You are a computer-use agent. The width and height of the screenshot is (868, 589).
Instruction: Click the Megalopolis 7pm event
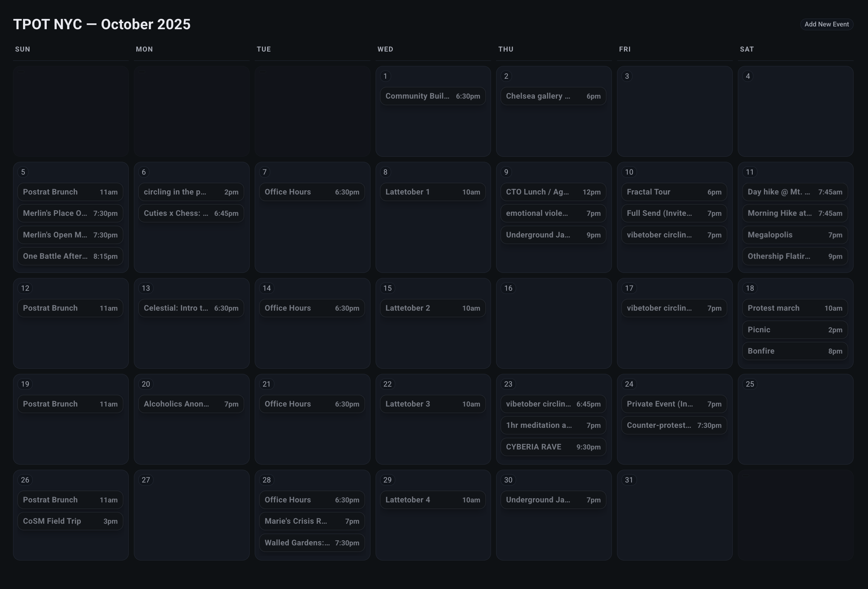click(x=795, y=235)
